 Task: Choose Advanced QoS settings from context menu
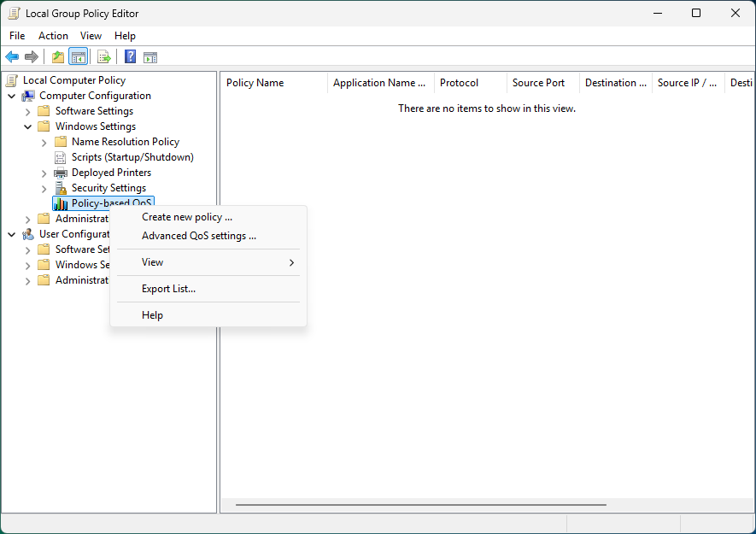point(208,236)
